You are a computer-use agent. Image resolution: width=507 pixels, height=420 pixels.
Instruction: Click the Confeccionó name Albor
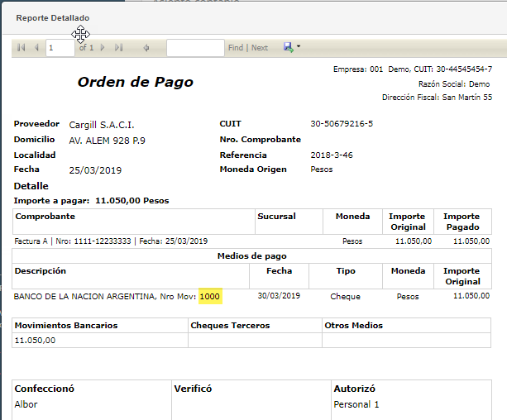(26, 404)
